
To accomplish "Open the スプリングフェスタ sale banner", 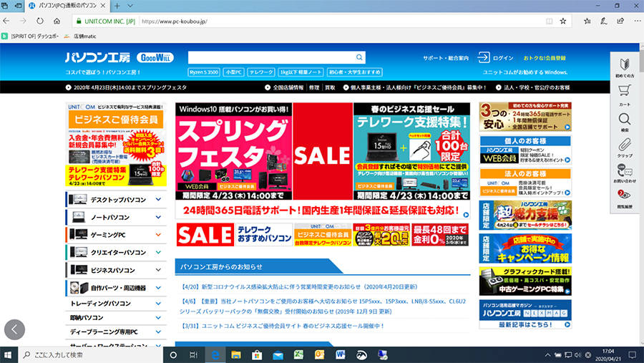I will [233, 151].
